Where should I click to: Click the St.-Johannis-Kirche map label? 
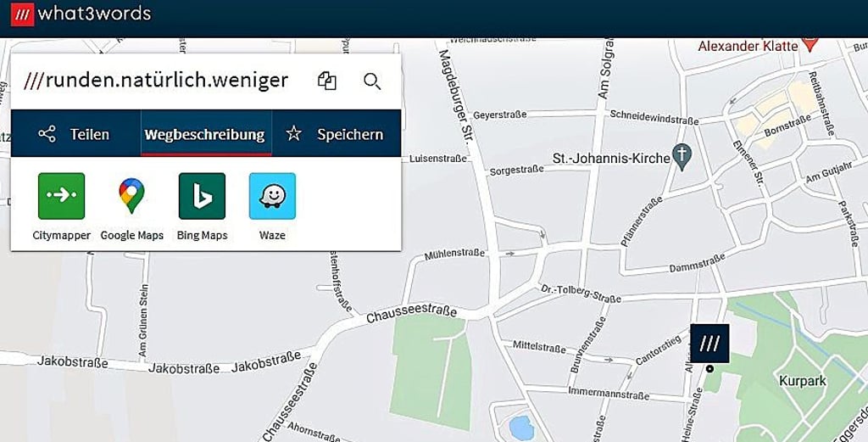tap(611, 159)
